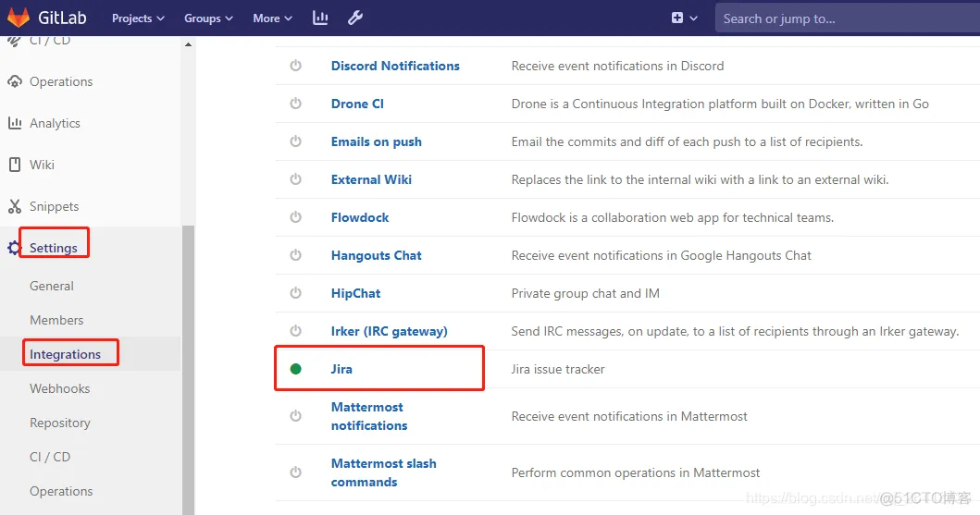Click the Mattermost slash commands power icon

point(295,472)
